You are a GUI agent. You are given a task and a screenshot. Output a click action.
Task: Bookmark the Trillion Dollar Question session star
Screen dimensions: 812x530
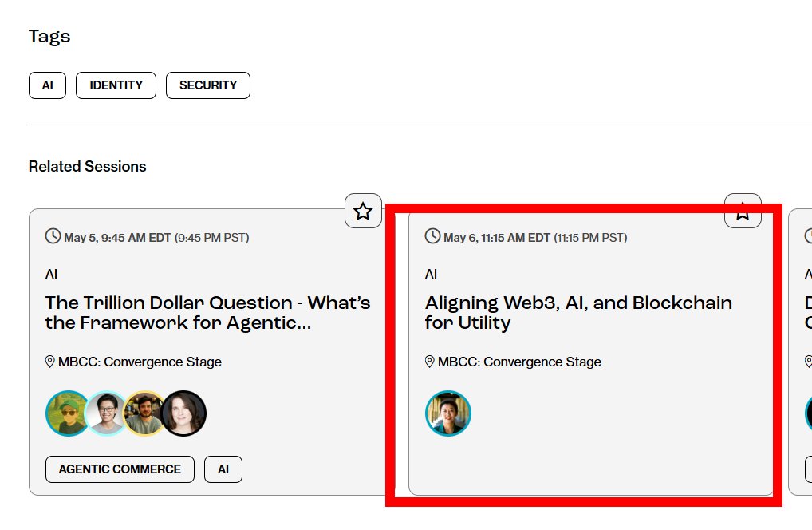[363, 212]
